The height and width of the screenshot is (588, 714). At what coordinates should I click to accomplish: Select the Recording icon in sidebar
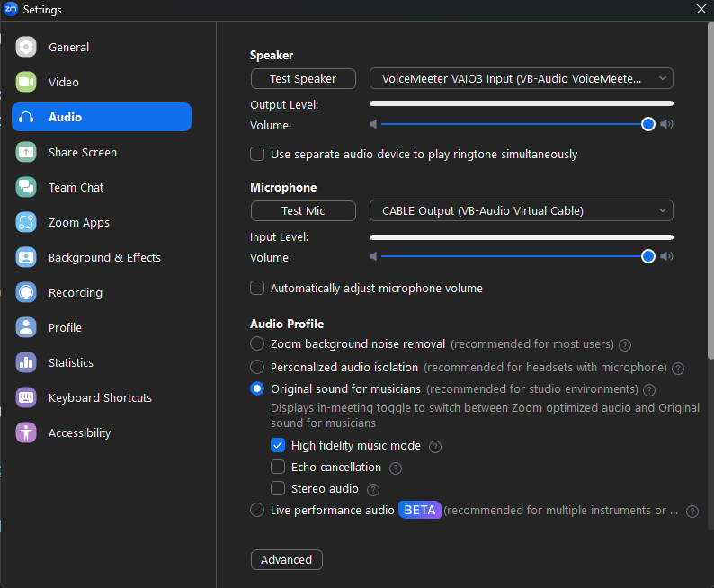point(26,292)
